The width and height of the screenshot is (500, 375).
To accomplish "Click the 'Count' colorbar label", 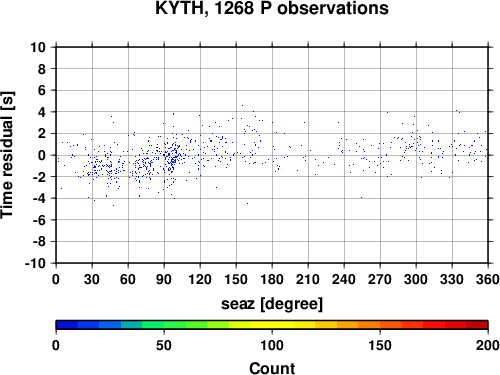I will pyautogui.click(x=272, y=368).
